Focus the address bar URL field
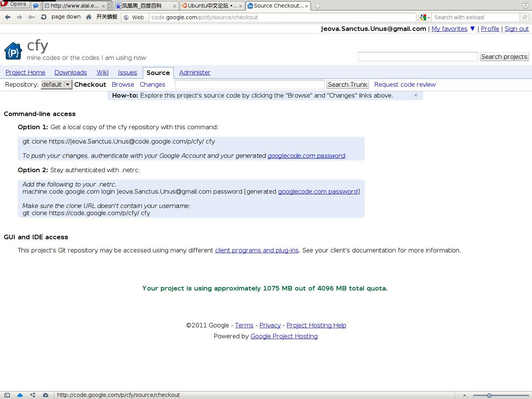 pyautogui.click(x=283, y=17)
